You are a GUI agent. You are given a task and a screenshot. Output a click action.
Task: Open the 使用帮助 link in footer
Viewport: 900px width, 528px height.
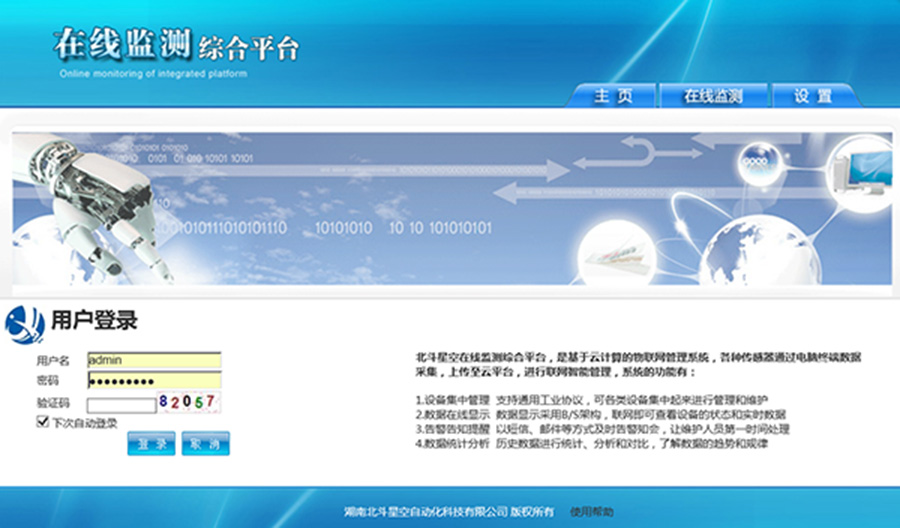coord(592,512)
